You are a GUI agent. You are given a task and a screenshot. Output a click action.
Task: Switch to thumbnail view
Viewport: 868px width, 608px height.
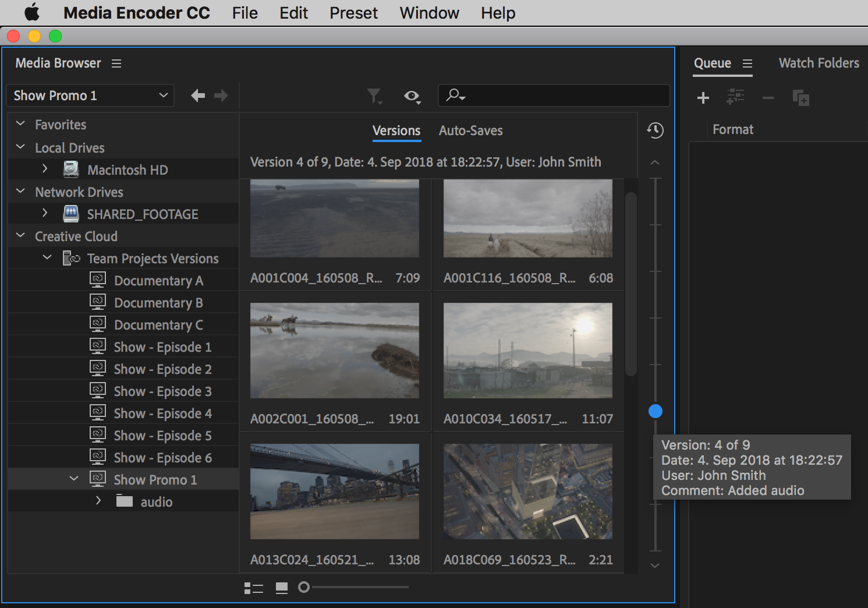(282, 588)
